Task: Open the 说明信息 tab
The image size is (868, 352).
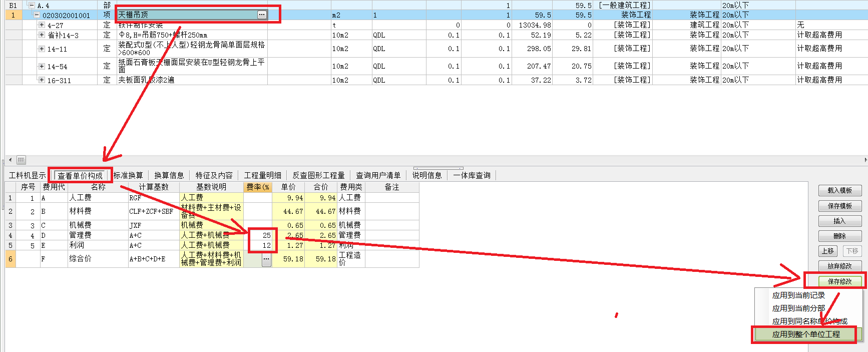Action: tap(427, 175)
